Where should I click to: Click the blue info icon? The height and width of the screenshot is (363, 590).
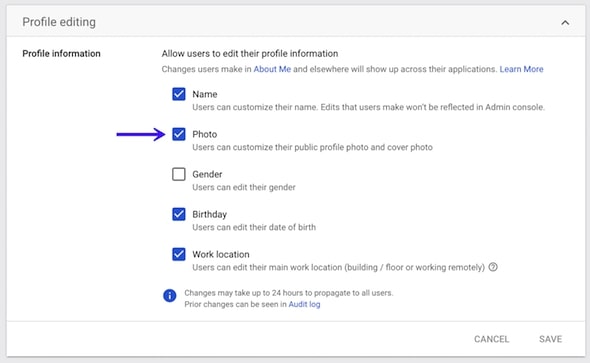pos(170,296)
